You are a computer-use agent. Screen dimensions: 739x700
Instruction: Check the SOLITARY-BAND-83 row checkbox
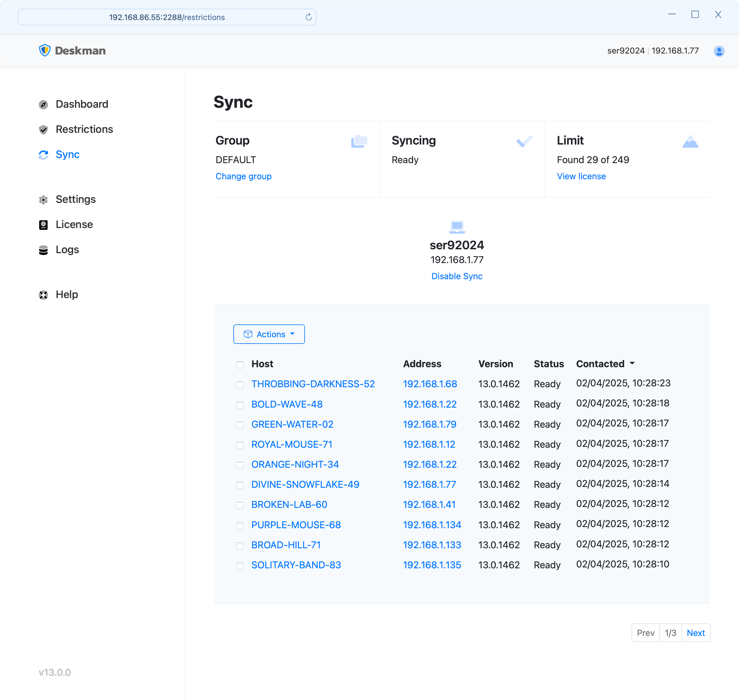[x=240, y=566]
